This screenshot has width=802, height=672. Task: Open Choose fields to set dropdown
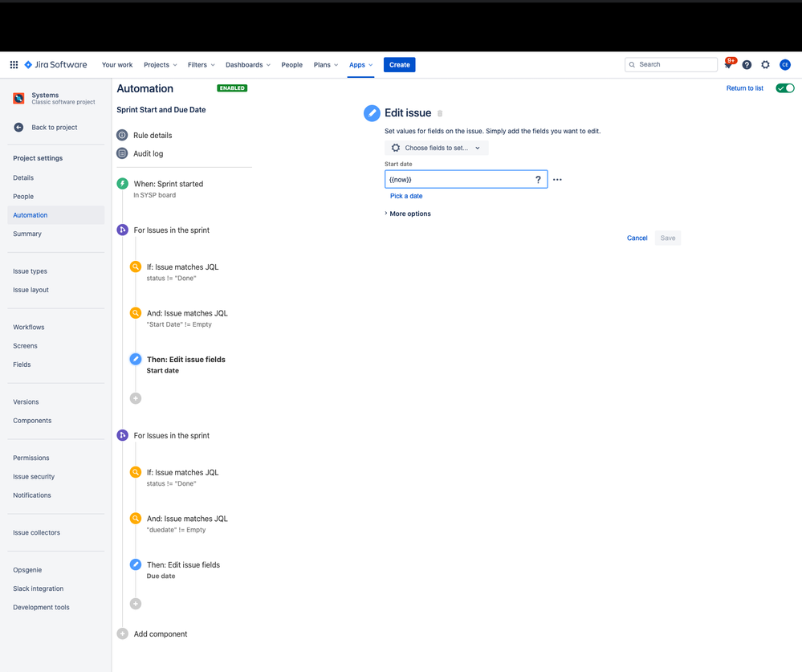pyautogui.click(x=436, y=148)
